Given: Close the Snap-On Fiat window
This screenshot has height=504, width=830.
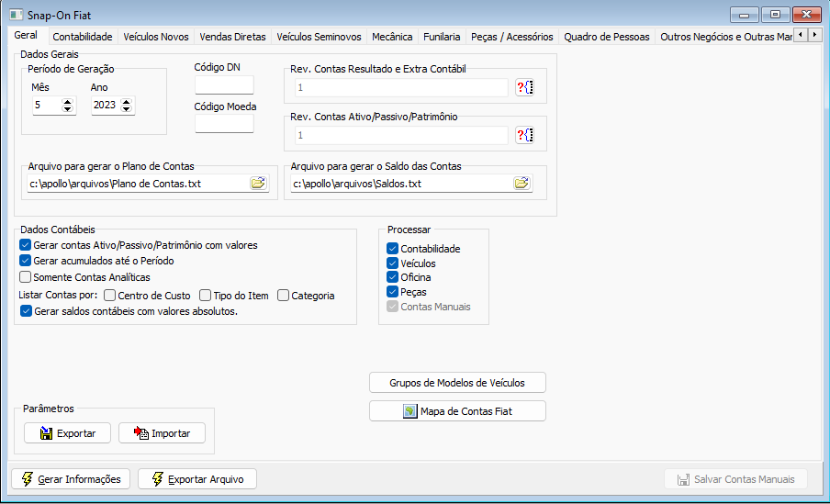Looking at the screenshot, I should [x=807, y=15].
